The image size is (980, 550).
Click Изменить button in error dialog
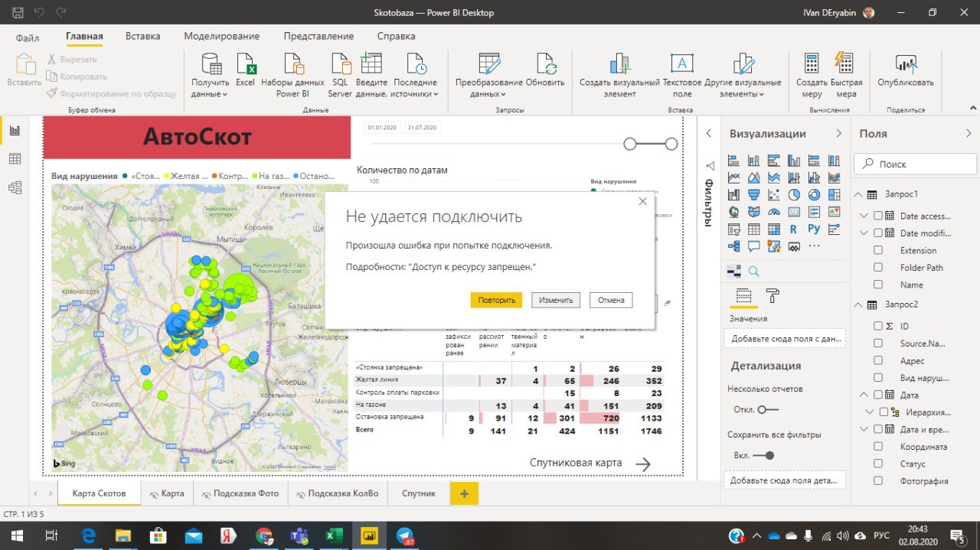tap(556, 300)
